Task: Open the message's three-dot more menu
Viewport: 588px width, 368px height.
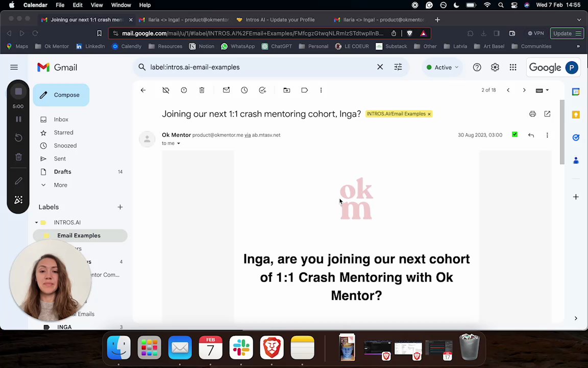Action: pyautogui.click(x=547, y=135)
